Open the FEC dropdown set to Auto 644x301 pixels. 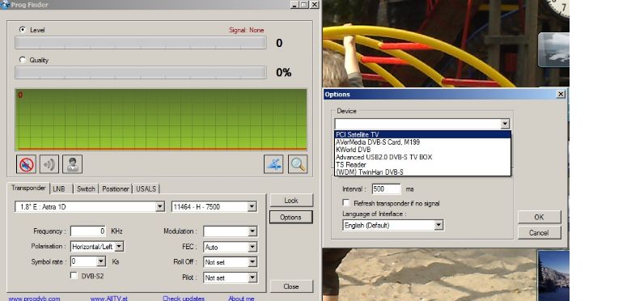coord(252,248)
